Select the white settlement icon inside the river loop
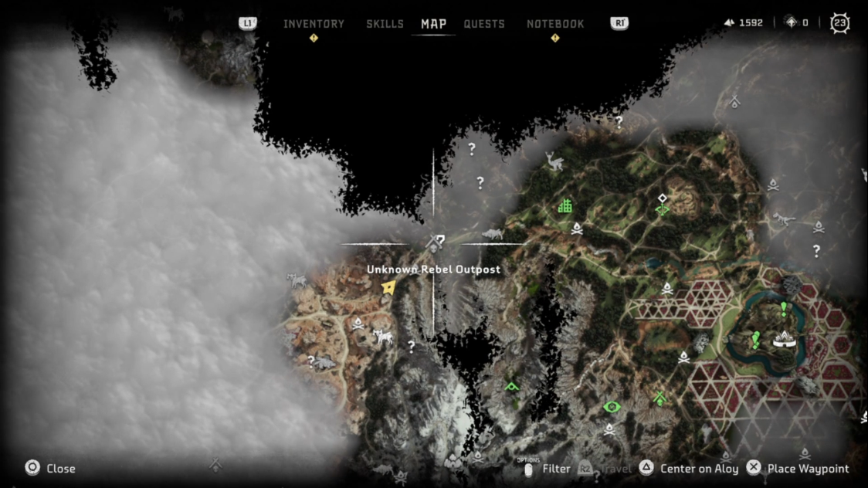This screenshot has width=868, height=488. 785,339
